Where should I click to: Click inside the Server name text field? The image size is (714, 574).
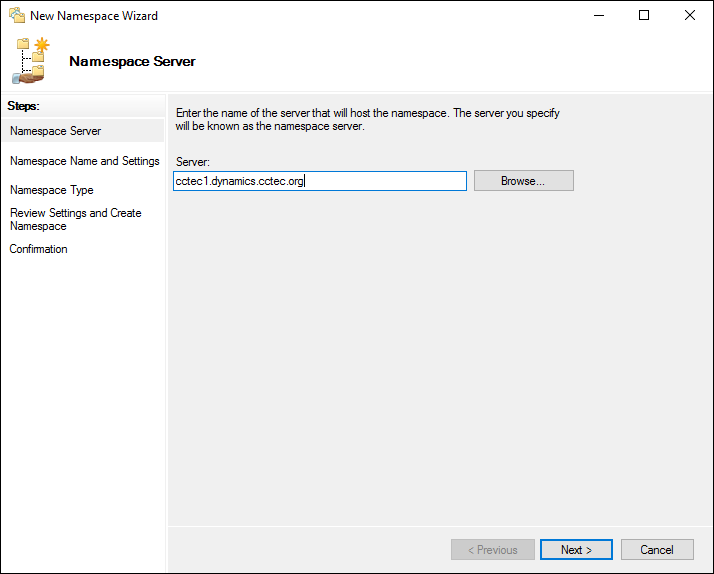[x=320, y=181]
